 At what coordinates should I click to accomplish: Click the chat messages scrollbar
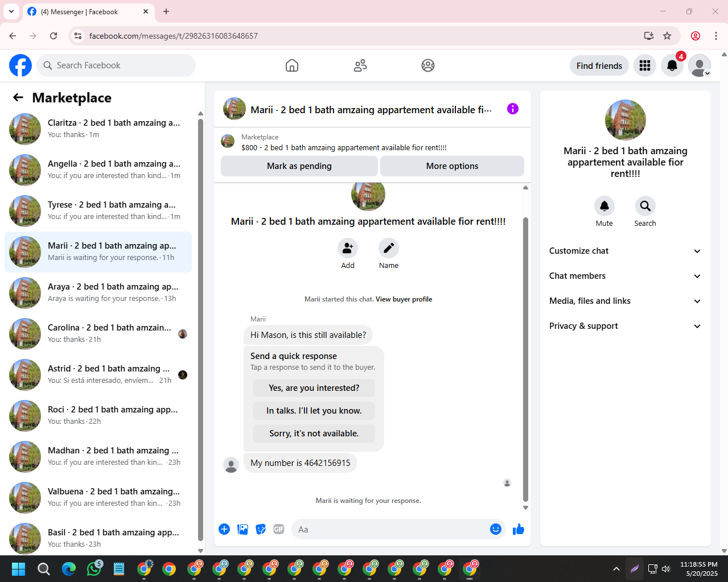525,358
